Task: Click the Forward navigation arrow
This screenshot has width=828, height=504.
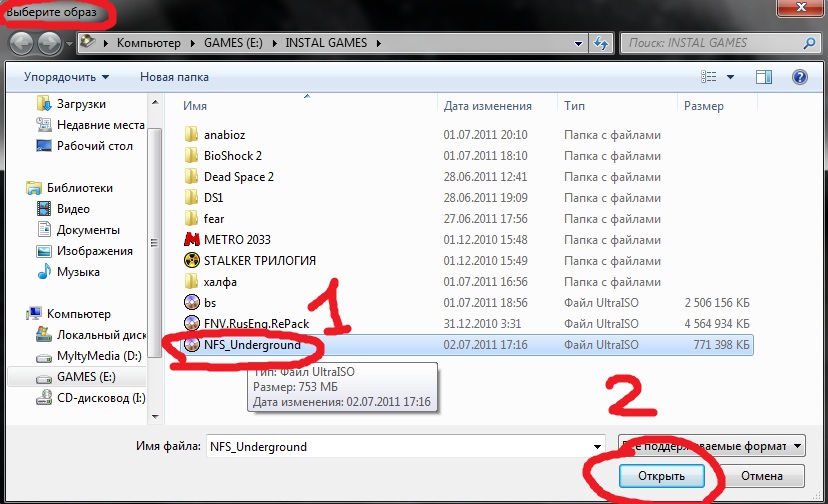Action: [x=50, y=43]
